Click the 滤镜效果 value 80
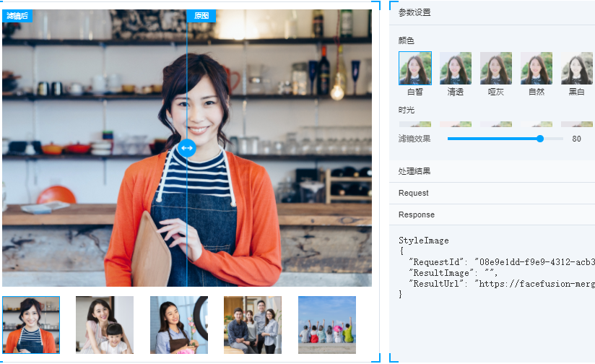The width and height of the screenshot is (595, 364). point(576,139)
